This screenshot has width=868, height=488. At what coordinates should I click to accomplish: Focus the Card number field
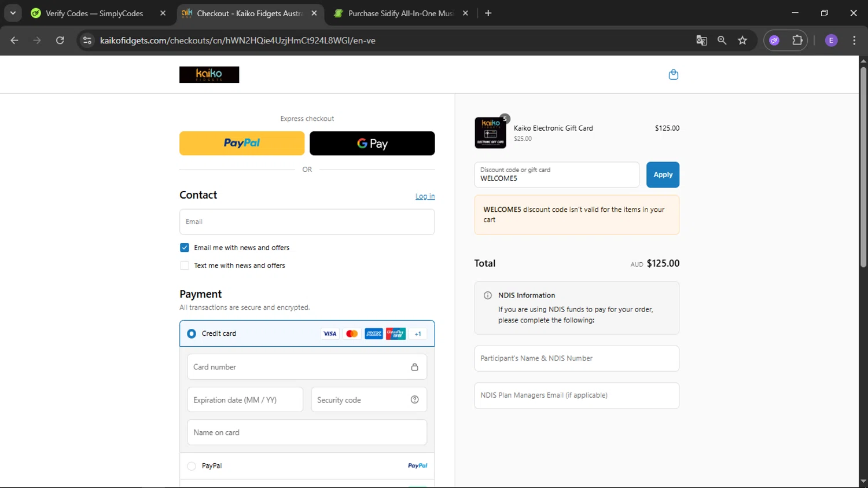[307, 367]
